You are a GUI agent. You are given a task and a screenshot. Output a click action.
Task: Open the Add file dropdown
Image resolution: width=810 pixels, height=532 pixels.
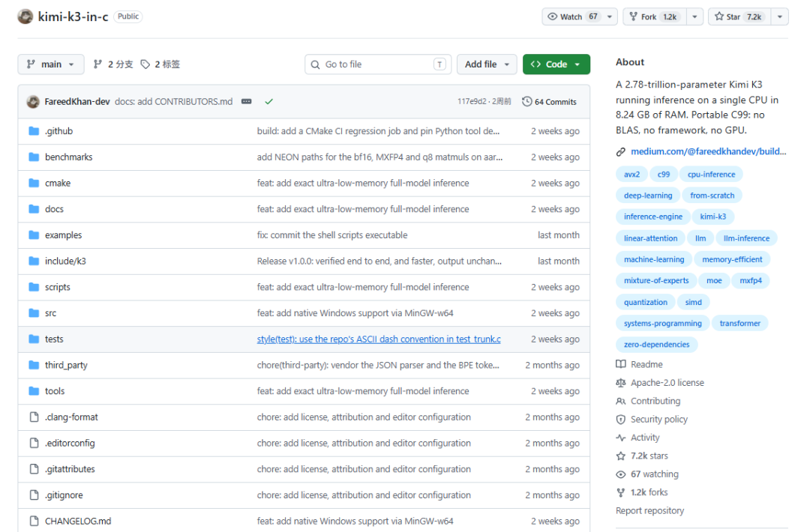pyautogui.click(x=487, y=64)
